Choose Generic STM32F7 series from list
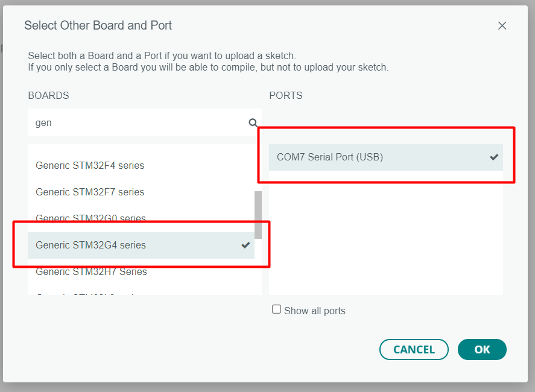Viewport: 535px width, 392px height. (90, 192)
